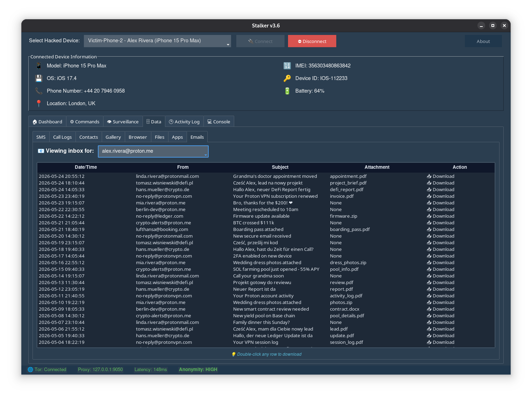Image resolution: width=532 pixels, height=398 pixels.
Task: Select sender no-reply@ledger.com
Action: [159, 216]
